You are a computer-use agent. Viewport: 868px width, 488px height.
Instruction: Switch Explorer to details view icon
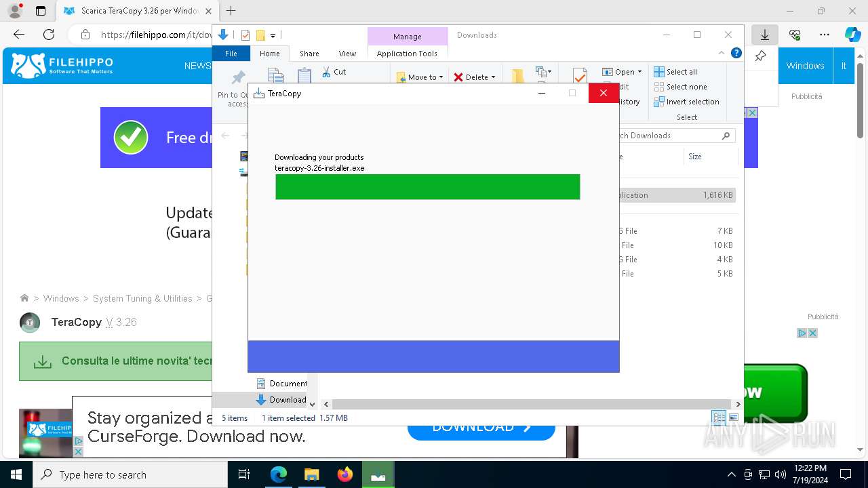pyautogui.click(x=718, y=418)
